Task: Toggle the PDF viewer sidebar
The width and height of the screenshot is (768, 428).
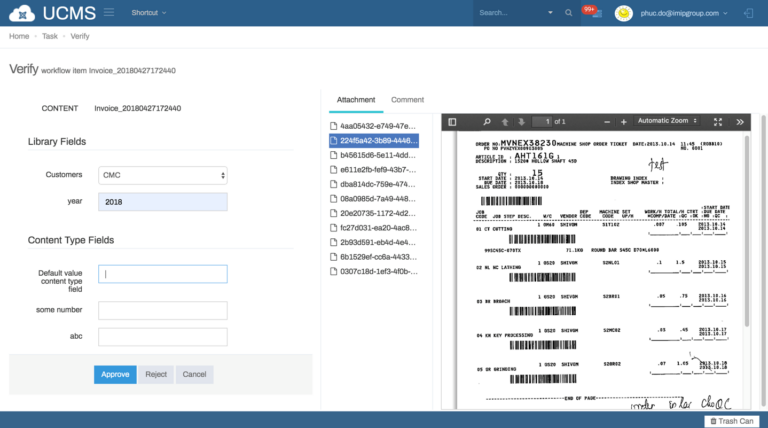Action: [452, 121]
